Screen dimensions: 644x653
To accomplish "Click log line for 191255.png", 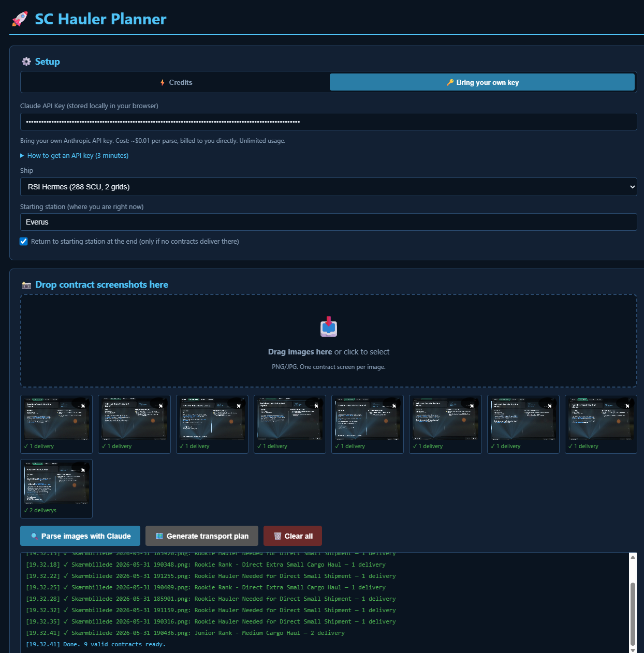I will pos(211,576).
